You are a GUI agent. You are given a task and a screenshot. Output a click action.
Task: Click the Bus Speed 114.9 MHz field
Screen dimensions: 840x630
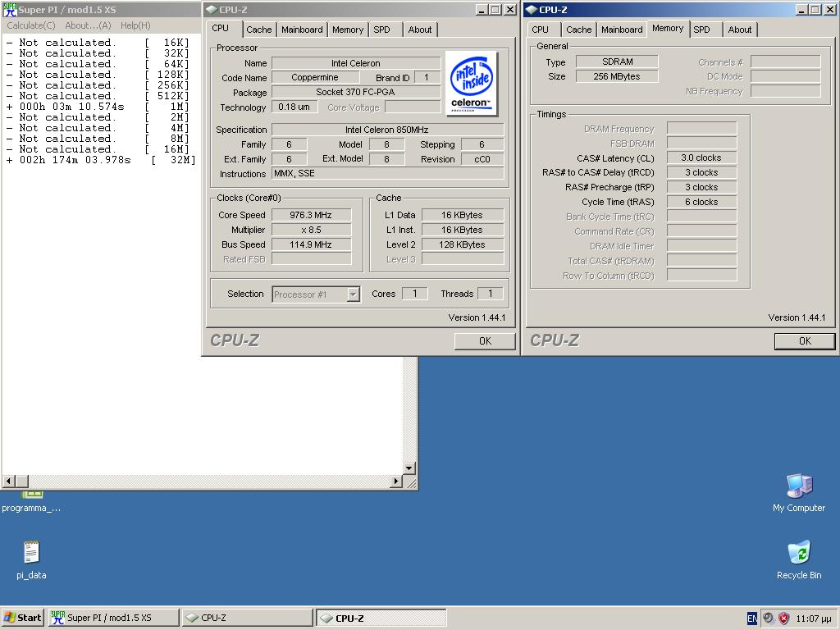click(x=311, y=244)
